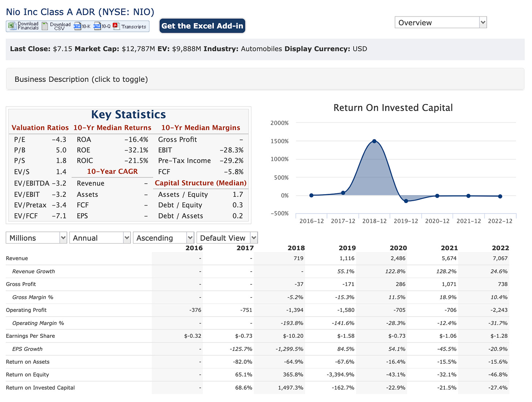Click the 2019 column header
Viewport: 532px width, 402px height.
pyautogui.click(x=347, y=248)
